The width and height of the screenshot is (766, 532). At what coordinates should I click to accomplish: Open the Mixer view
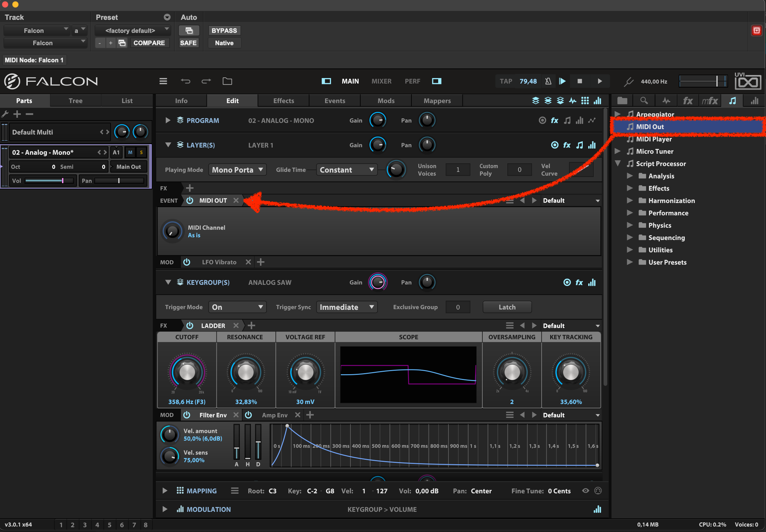[381, 81]
